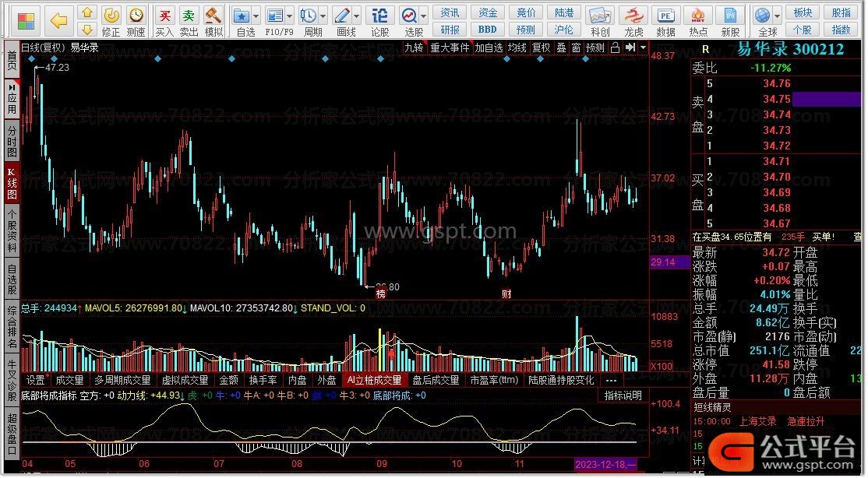Select the AI立桩成交量 tab
The image size is (868, 478).
374,380
